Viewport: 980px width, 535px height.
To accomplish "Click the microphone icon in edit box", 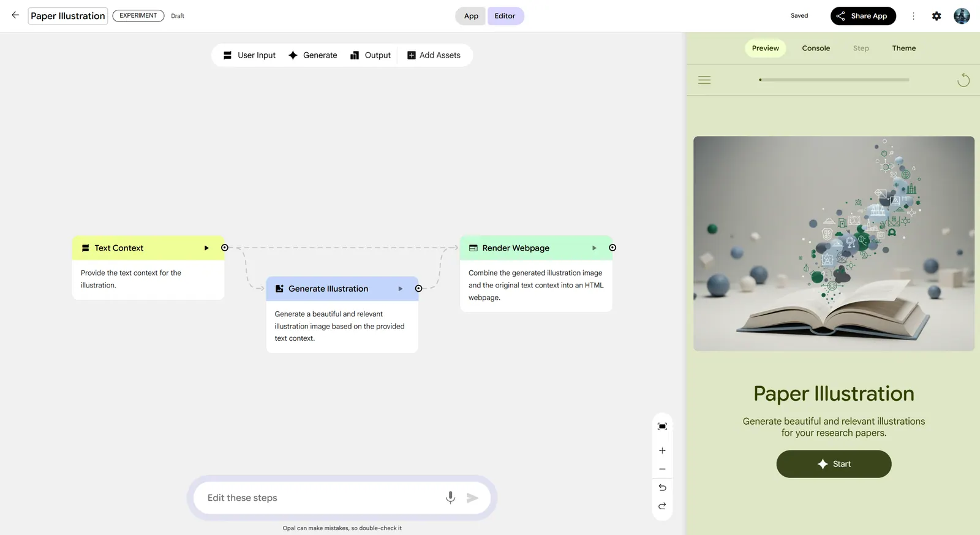I will [x=450, y=498].
